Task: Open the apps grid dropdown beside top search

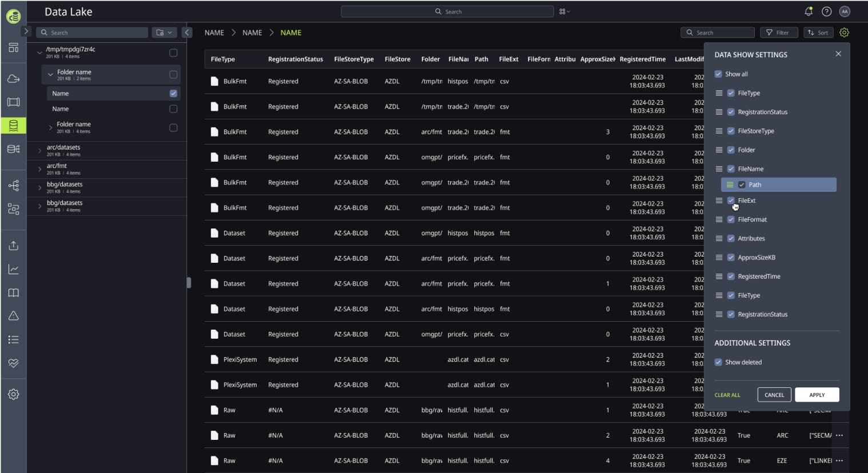Action: 564,11
